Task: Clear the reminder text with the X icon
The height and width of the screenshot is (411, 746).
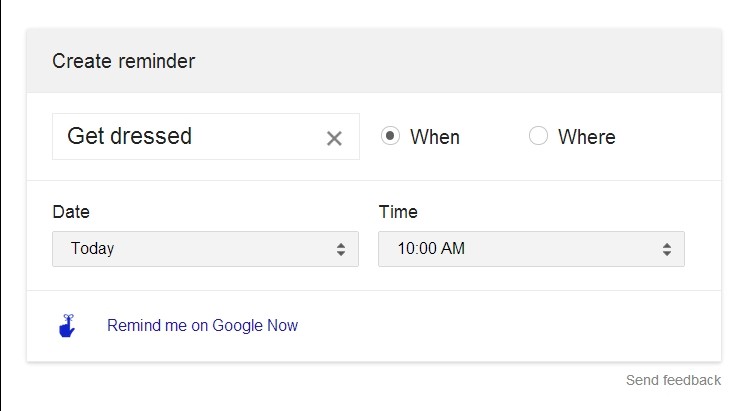Action: pos(334,138)
